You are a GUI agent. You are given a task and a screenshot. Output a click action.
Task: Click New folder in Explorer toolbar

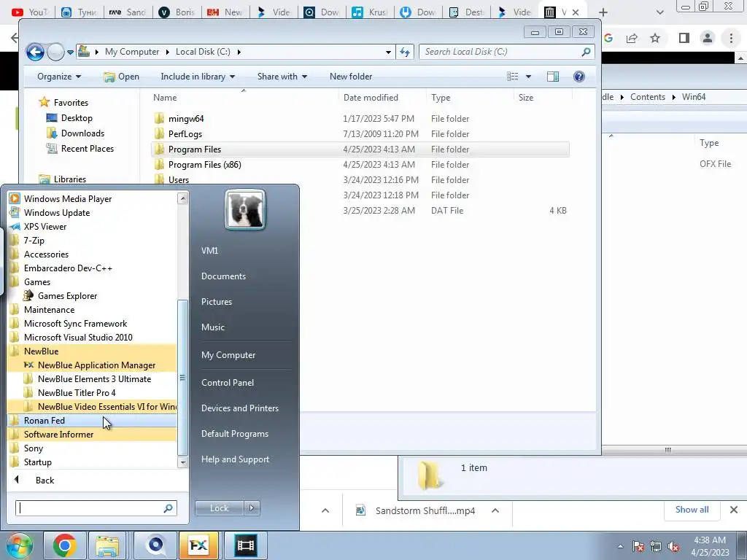[351, 77]
